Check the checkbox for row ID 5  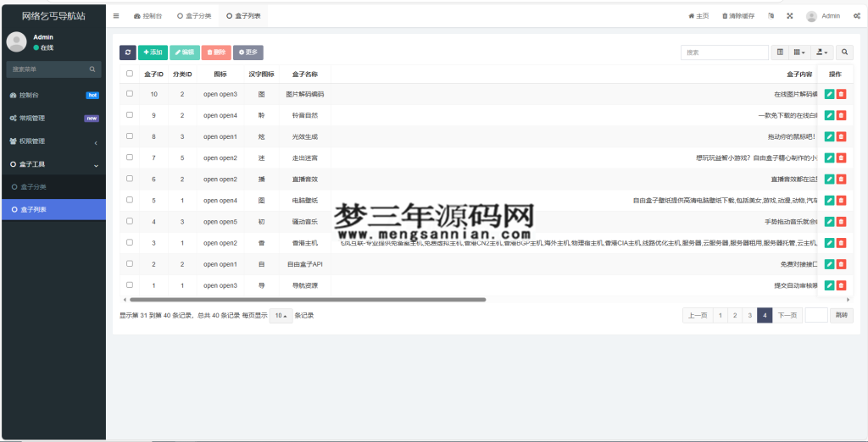click(130, 200)
